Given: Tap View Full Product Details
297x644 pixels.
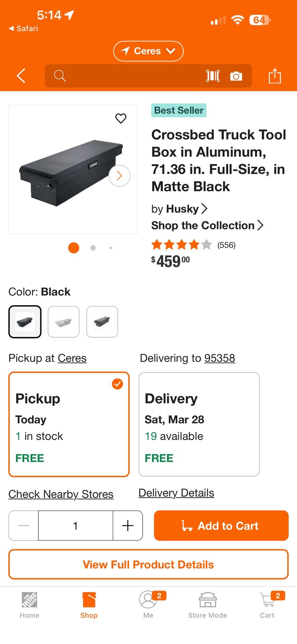Looking at the screenshot, I should pos(148,565).
